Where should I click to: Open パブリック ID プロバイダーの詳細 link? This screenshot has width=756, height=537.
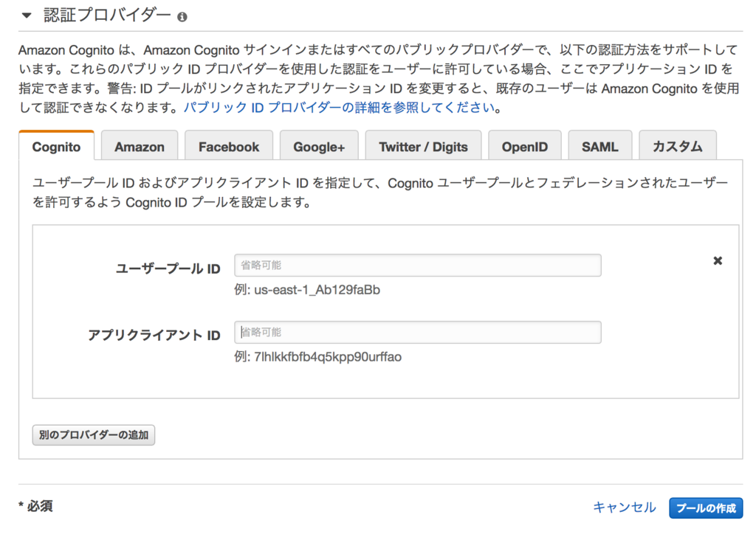tap(339, 108)
